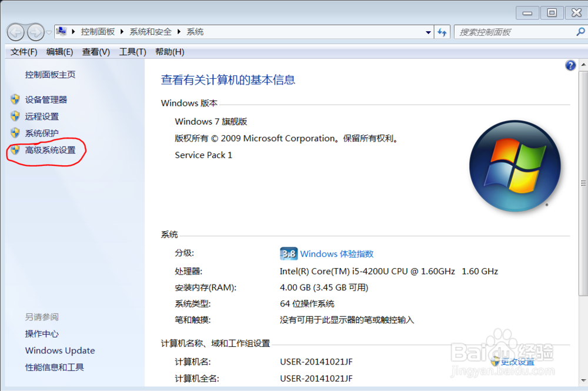Click system type value 64 位操作系统
The height and width of the screenshot is (391, 588).
point(307,303)
